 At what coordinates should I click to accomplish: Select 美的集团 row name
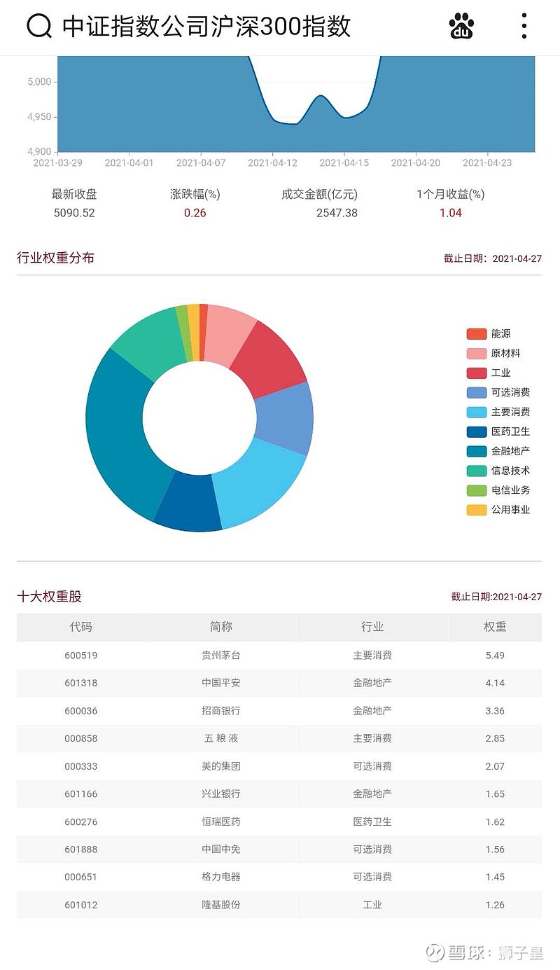point(220,766)
